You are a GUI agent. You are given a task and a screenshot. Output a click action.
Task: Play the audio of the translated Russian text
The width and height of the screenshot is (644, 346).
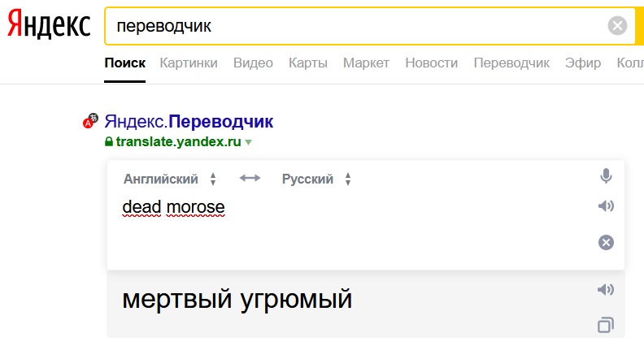click(x=606, y=289)
